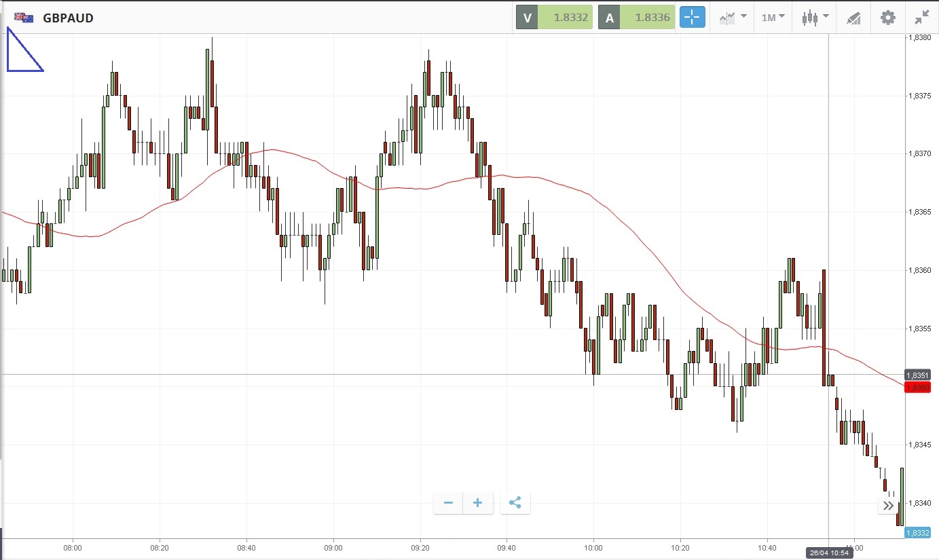Click the 09:40 time axis label
This screenshot has width=939, height=560.
tap(507, 547)
